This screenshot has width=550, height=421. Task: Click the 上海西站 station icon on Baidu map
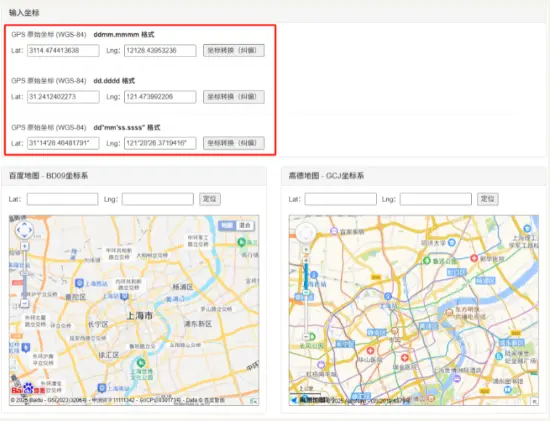(80, 283)
